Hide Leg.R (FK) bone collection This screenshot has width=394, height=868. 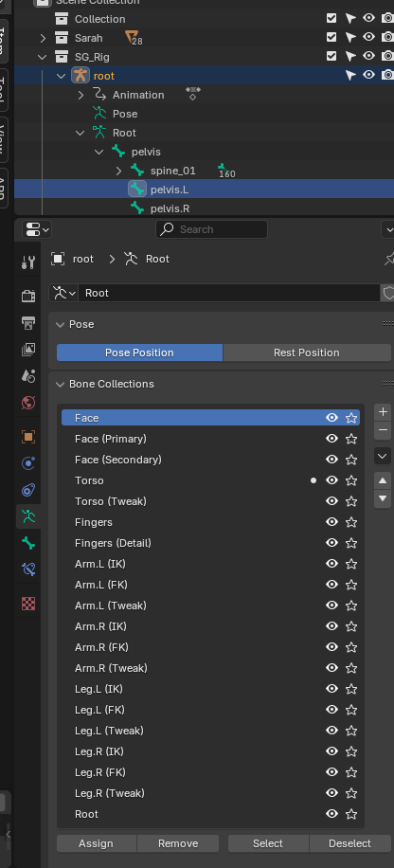point(332,772)
